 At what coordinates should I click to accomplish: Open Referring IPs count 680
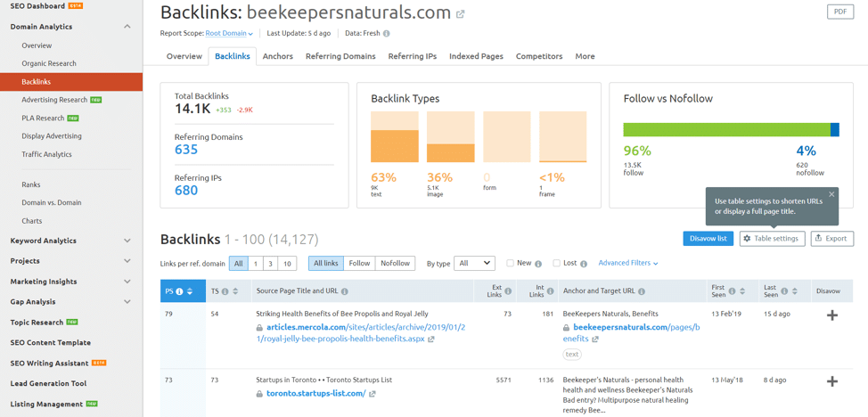tap(186, 191)
